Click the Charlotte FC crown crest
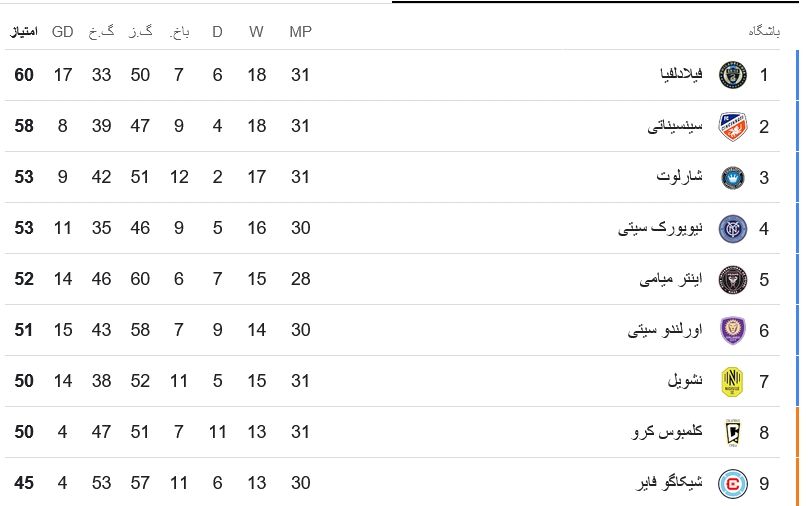 [x=733, y=178]
